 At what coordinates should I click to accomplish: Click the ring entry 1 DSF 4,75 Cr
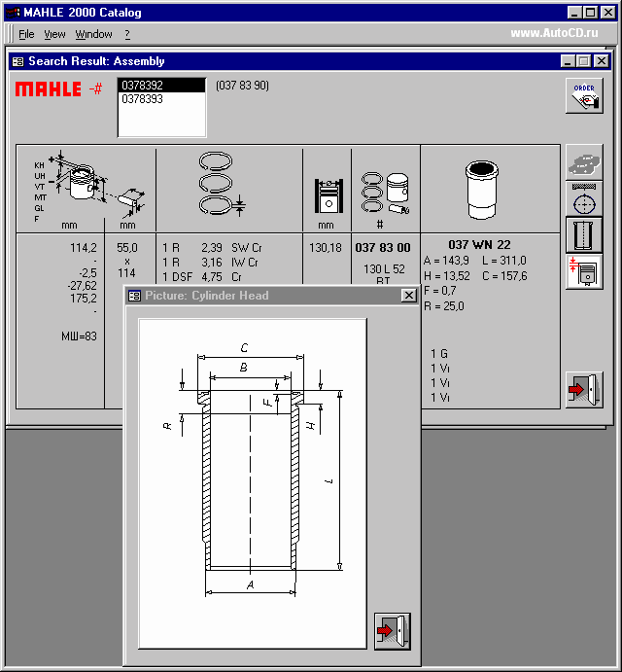202,277
